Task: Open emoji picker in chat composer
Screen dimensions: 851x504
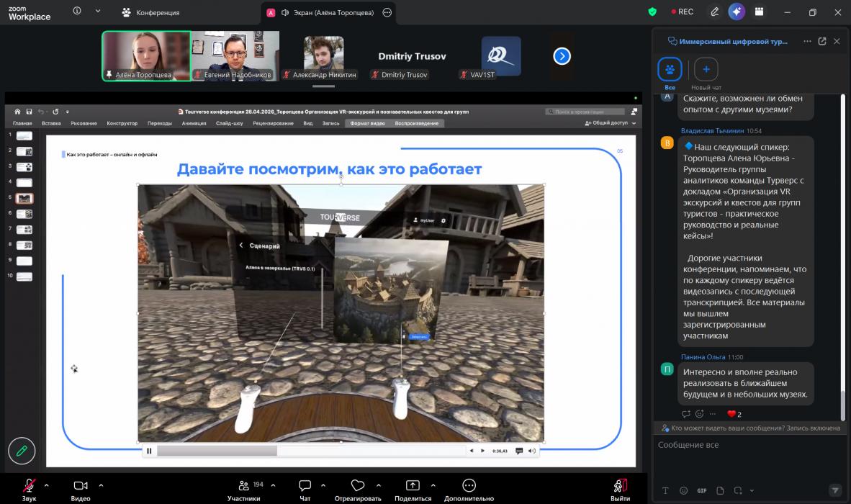Action: tap(683, 490)
